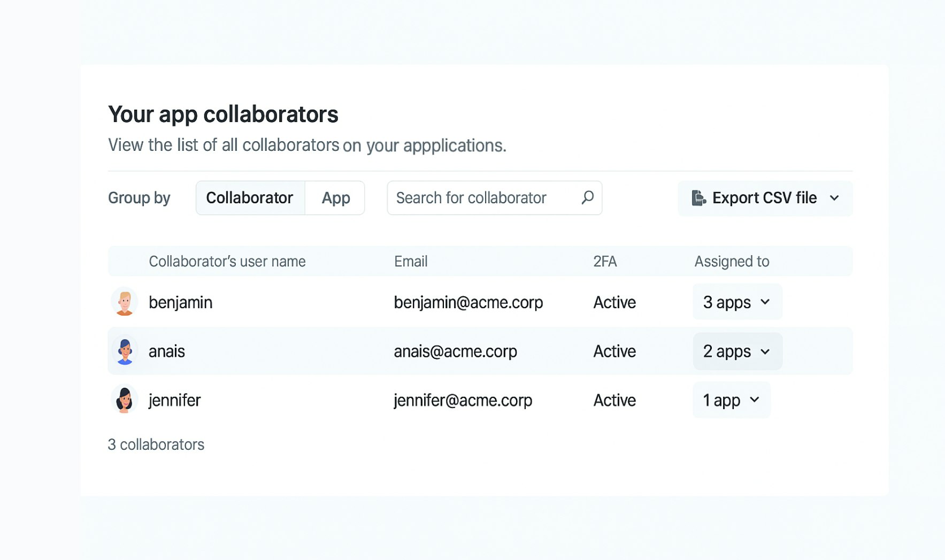Click the jennifer@acme.corp email address

click(463, 400)
